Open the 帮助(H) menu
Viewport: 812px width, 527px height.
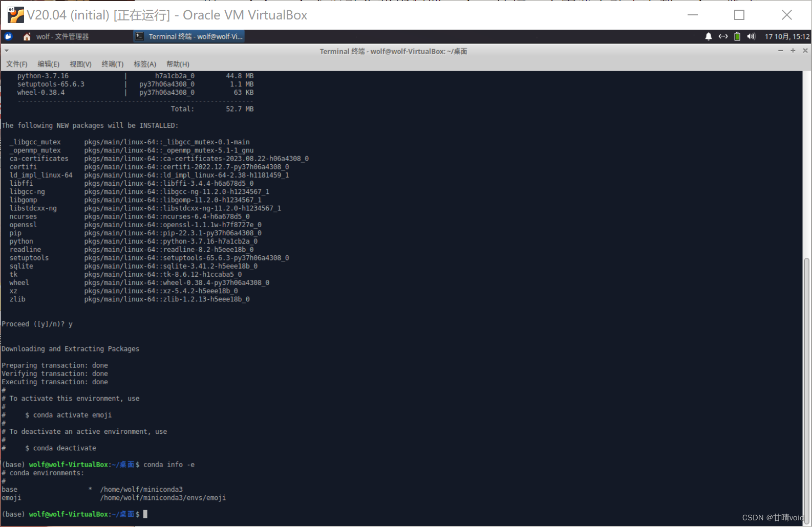point(178,64)
